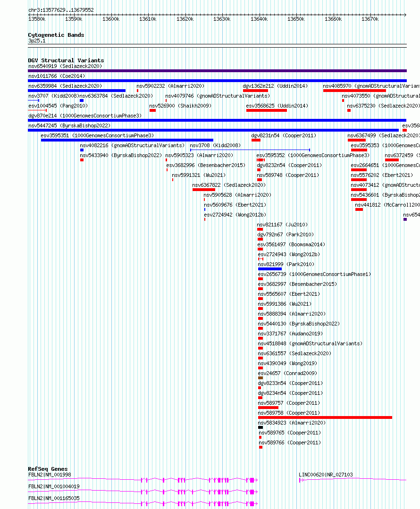420x509 pixels.
Task: Click nsv5433940 (ByrskaBishop2022) label
Action: click(x=121, y=155)
